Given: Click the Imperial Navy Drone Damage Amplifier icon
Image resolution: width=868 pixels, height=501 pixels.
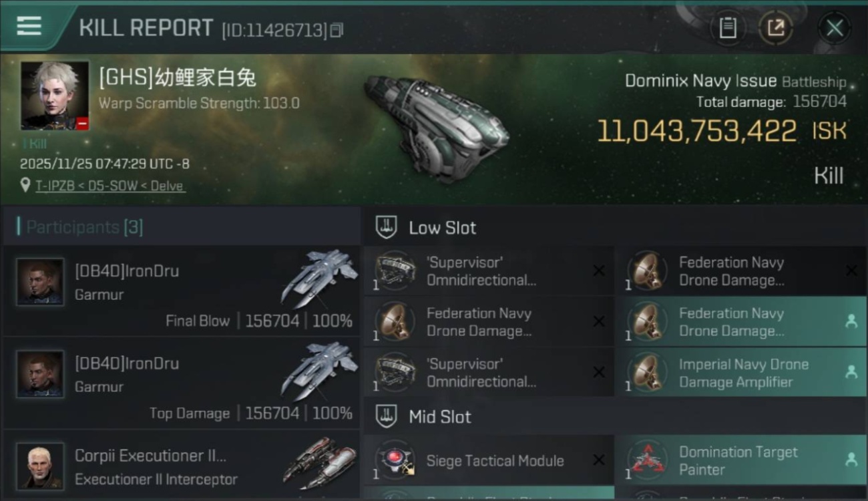Looking at the screenshot, I should [x=648, y=373].
